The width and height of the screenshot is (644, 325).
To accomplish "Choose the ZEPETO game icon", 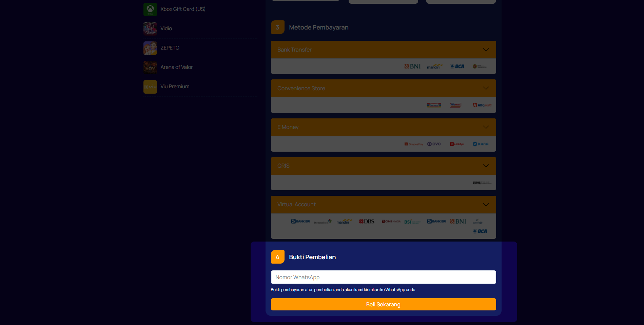I will [x=150, y=48].
